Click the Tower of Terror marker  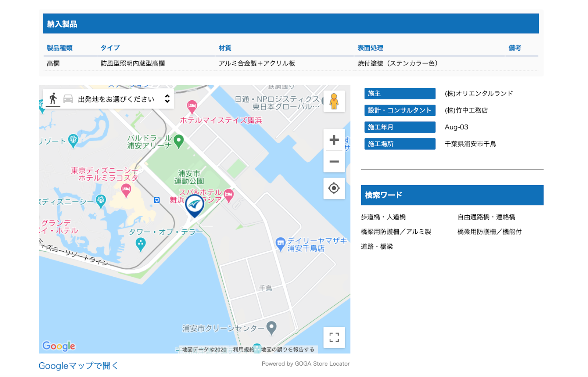[140, 244]
